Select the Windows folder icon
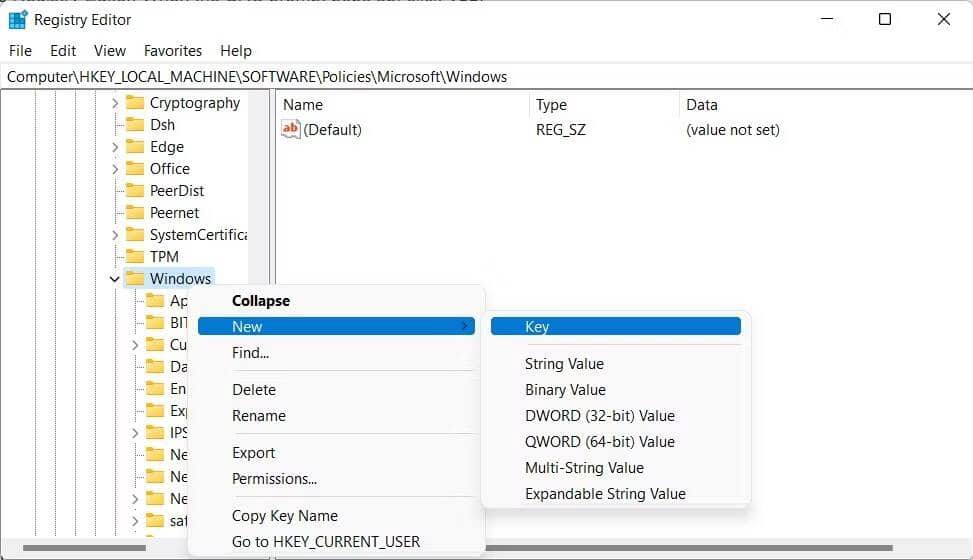 135,279
